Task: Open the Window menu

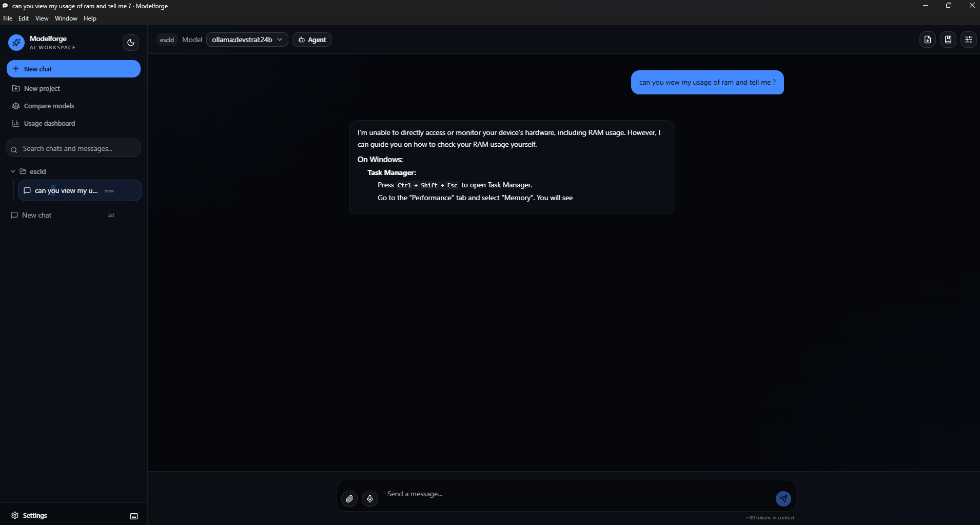Action: point(66,18)
